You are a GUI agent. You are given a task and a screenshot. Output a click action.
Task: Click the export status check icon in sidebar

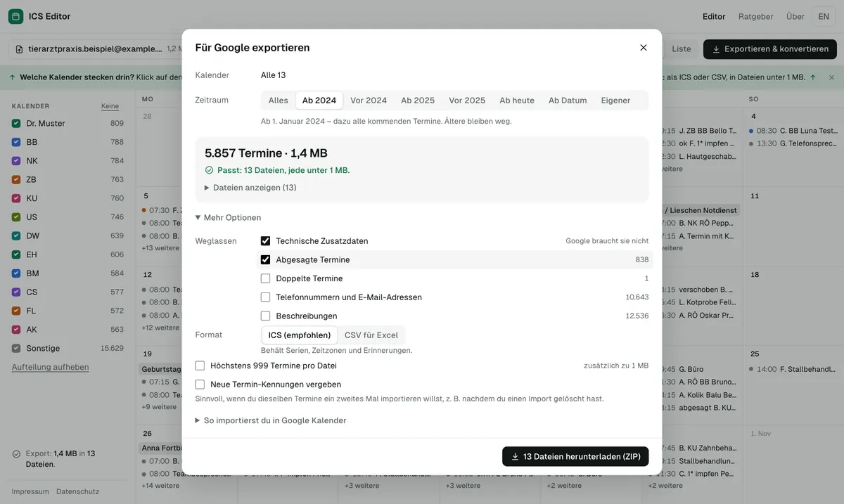coord(16,454)
